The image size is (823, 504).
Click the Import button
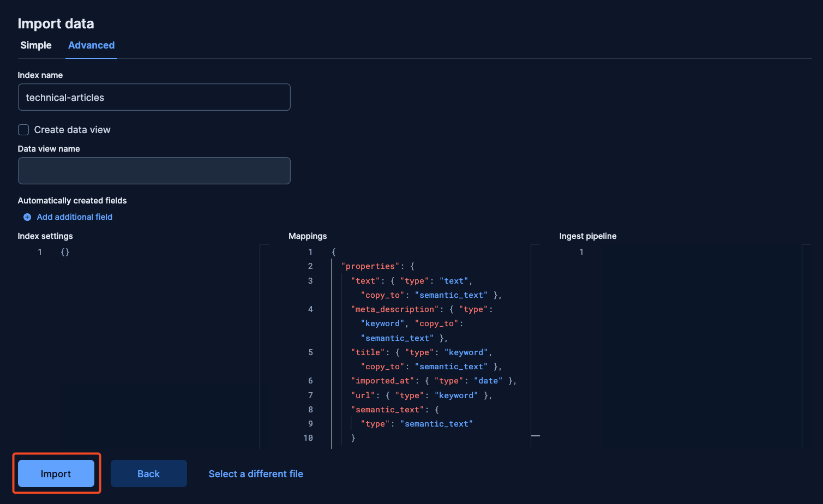click(x=56, y=473)
